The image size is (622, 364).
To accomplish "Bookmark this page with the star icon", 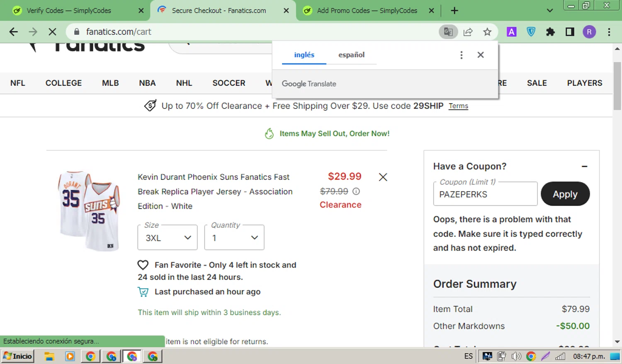I will 487,32.
